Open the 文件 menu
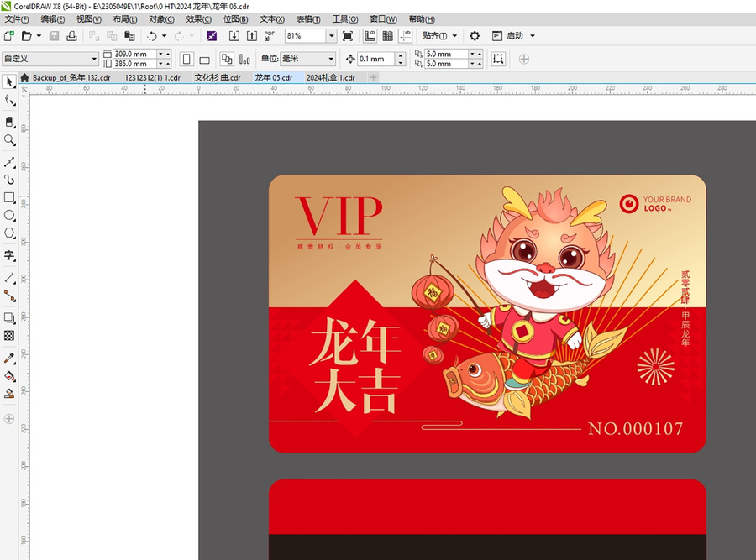The height and width of the screenshot is (560, 756). (x=17, y=19)
